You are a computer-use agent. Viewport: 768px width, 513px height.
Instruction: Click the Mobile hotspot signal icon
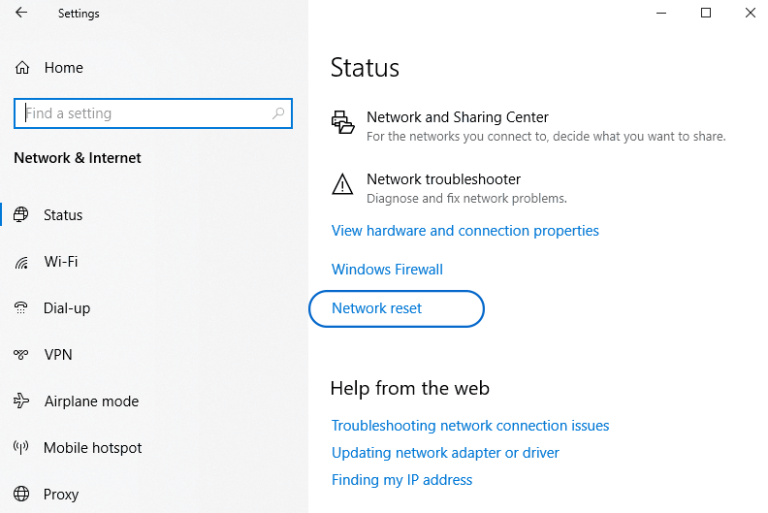(21, 448)
